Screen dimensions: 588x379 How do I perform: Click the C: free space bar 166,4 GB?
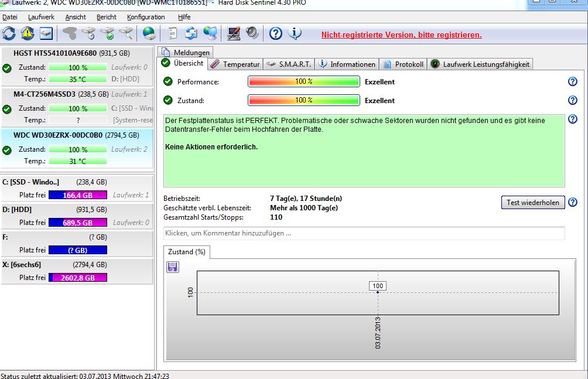click(x=78, y=195)
